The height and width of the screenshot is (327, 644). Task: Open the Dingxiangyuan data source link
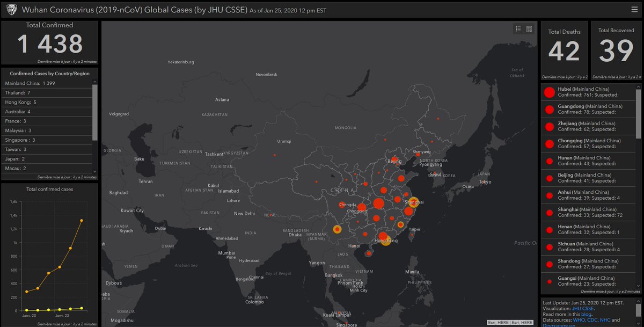[560, 325]
